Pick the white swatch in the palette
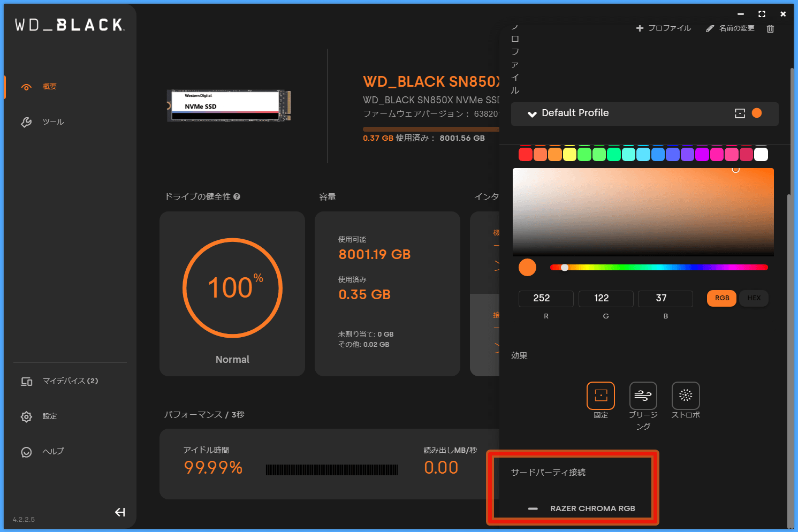Viewport: 798px width, 532px height. [761, 155]
